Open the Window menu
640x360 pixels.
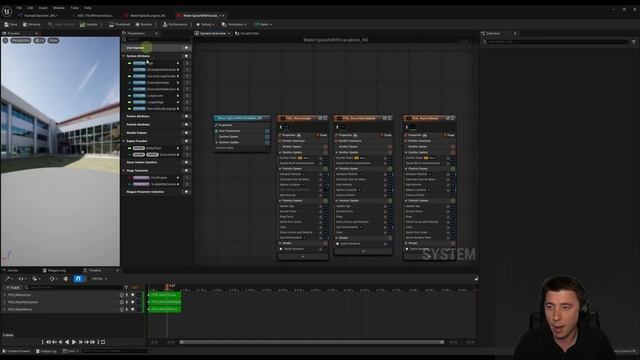(59, 8)
